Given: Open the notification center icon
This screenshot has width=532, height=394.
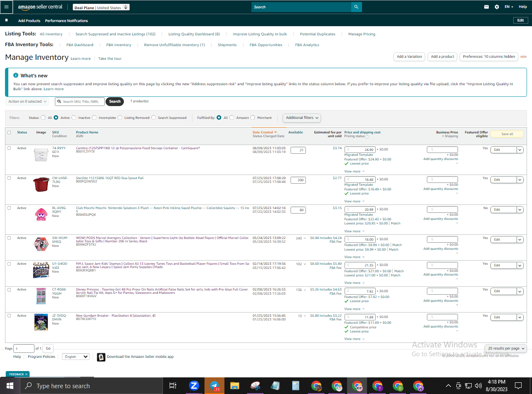Looking at the screenshot, I should click(x=518, y=386).
